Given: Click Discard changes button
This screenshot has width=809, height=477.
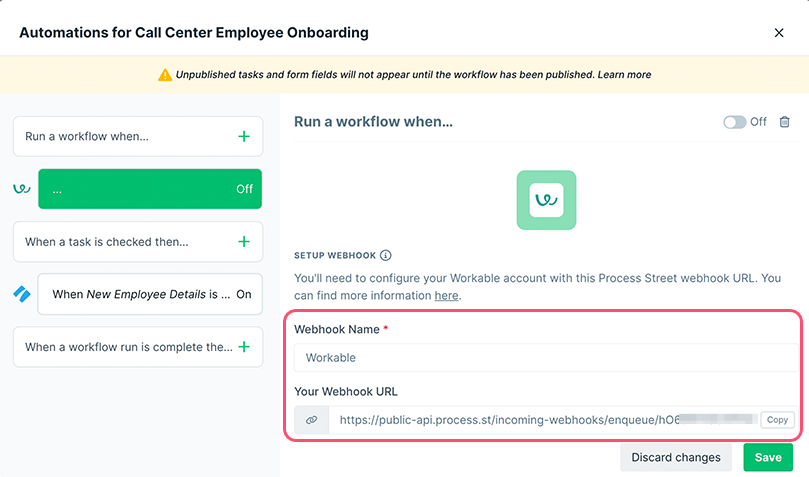Looking at the screenshot, I should (676, 457).
